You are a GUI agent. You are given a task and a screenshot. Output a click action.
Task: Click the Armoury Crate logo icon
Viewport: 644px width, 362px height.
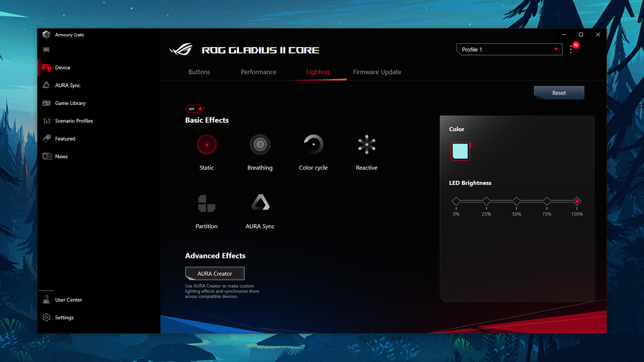(46, 35)
